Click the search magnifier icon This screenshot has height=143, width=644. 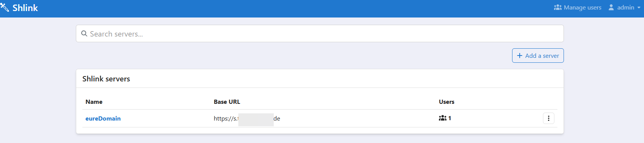tap(84, 33)
